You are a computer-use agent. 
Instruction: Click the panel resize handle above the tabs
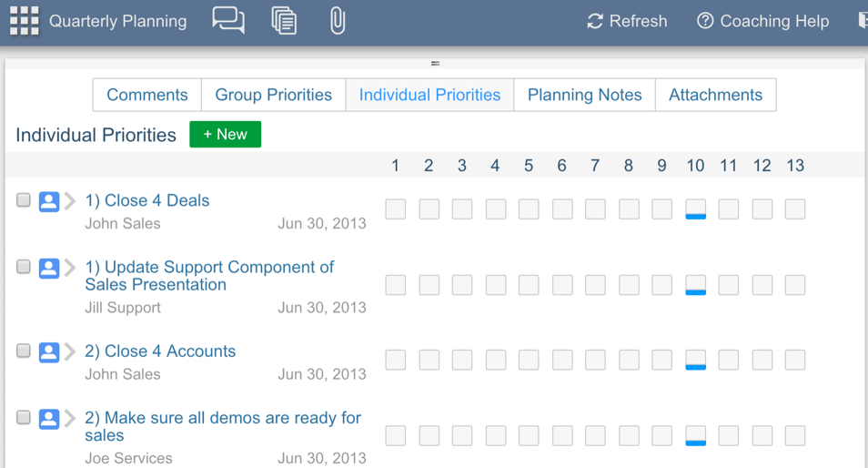point(435,64)
